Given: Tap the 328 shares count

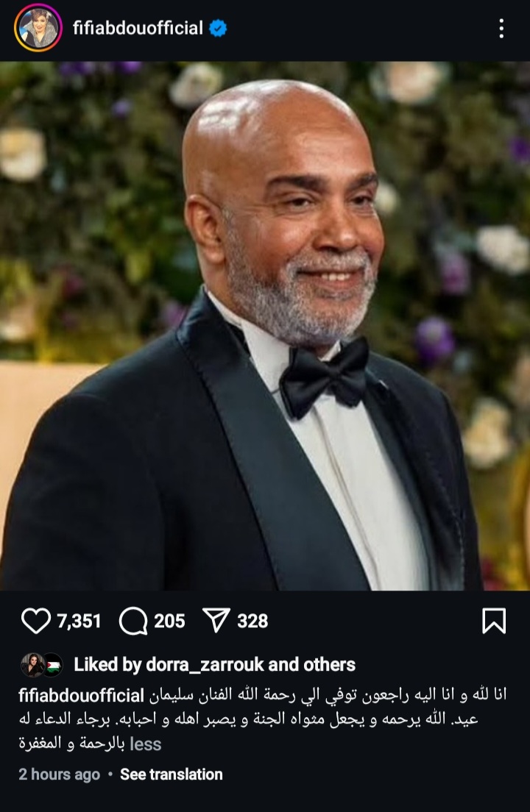Looking at the screenshot, I should (252, 621).
